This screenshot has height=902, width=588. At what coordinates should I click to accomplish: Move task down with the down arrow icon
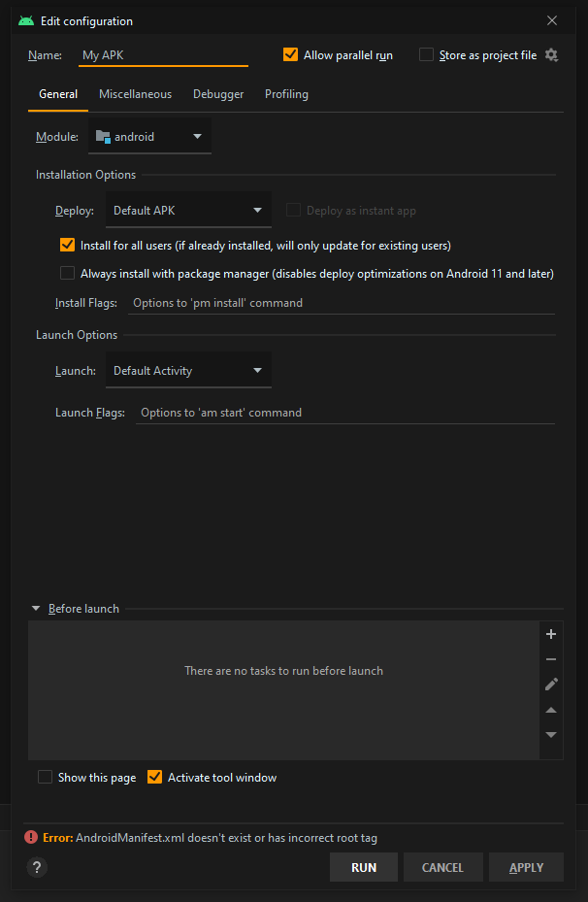click(x=550, y=735)
